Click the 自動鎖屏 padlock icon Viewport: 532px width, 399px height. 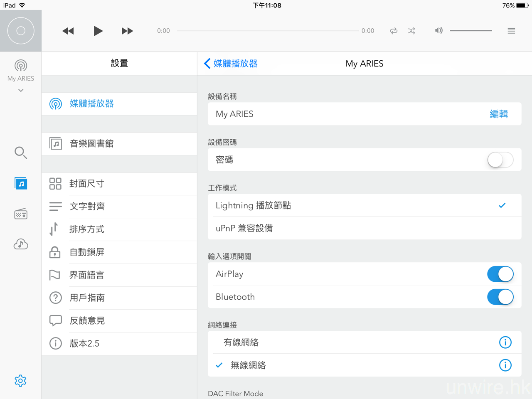pos(54,252)
